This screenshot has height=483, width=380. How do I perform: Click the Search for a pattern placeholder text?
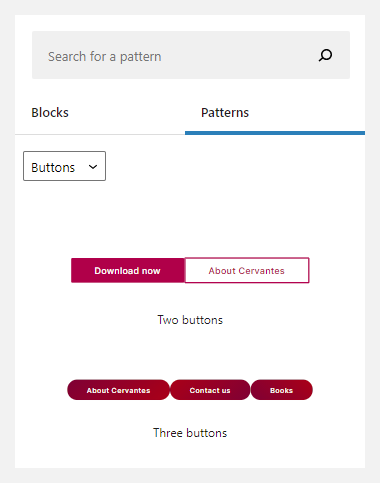[x=105, y=57]
